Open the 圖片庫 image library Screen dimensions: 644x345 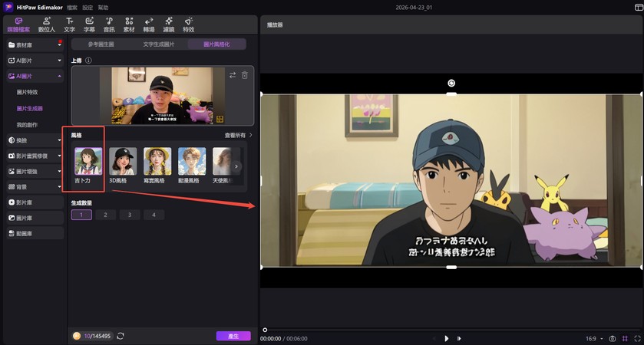click(x=35, y=218)
